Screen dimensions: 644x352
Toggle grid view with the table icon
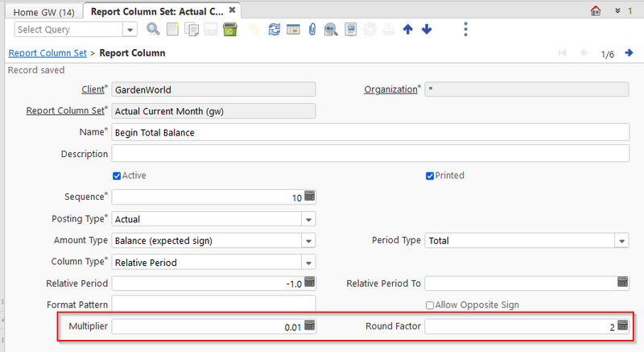pos(293,30)
